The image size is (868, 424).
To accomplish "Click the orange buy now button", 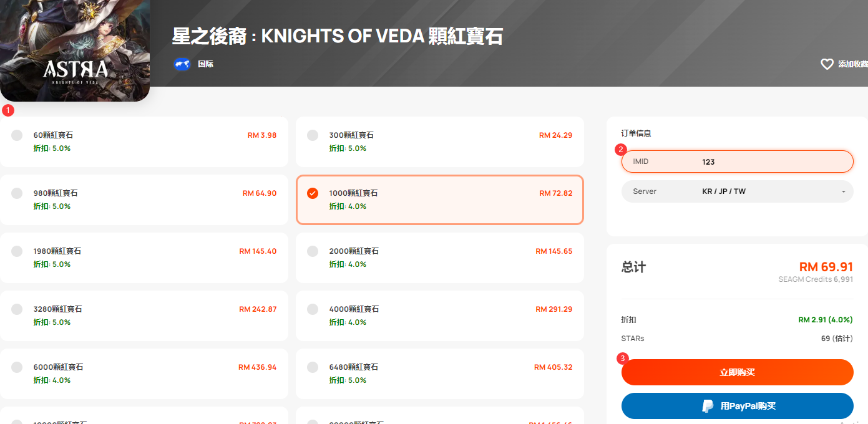I will pos(737,372).
